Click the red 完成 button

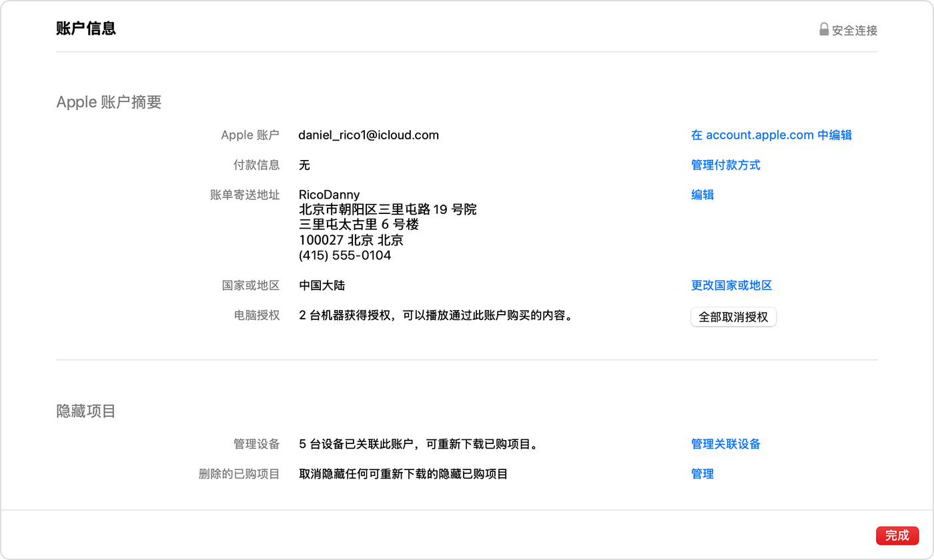click(x=897, y=535)
